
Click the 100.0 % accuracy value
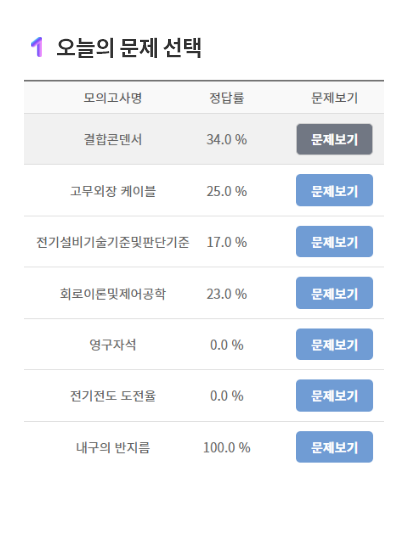[226, 447]
